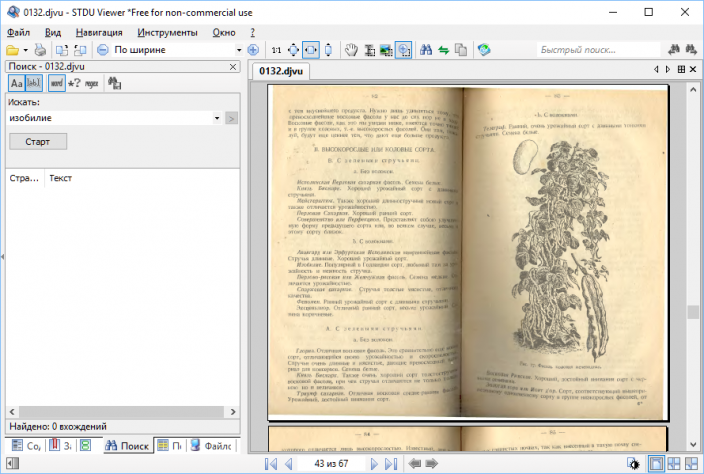Viewport: 704px width, 474px height.
Task: Jump to the last page
Action: [x=391, y=464]
